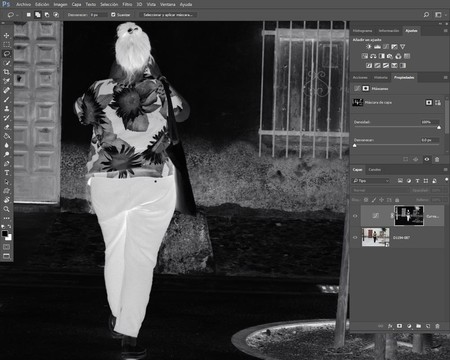
Task: Open the Lasso tool preset picker
Action: pos(13,15)
